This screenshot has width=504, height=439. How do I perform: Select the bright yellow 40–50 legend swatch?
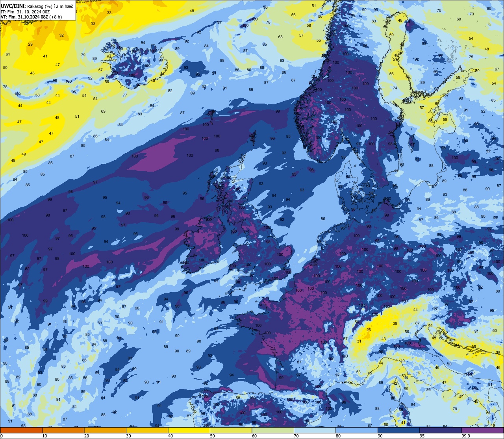[x=189, y=430]
